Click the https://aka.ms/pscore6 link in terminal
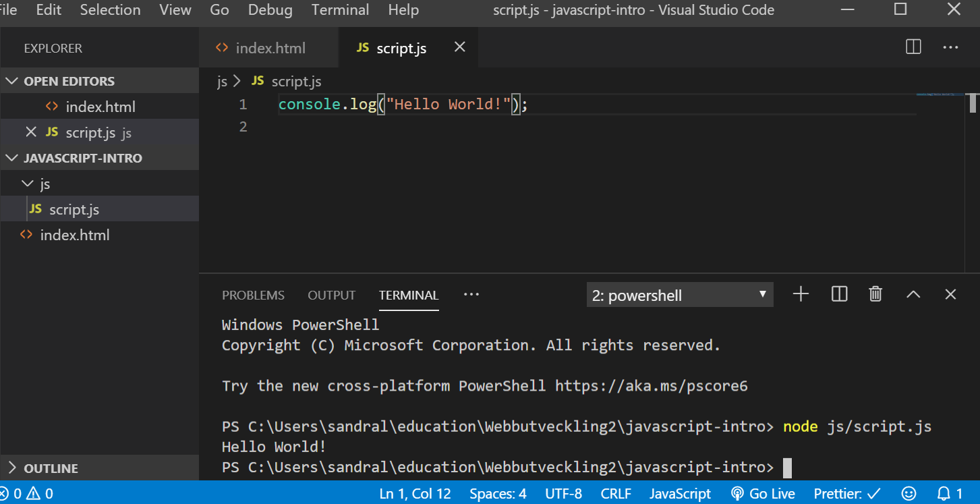This screenshot has width=980, height=504. coord(652,386)
